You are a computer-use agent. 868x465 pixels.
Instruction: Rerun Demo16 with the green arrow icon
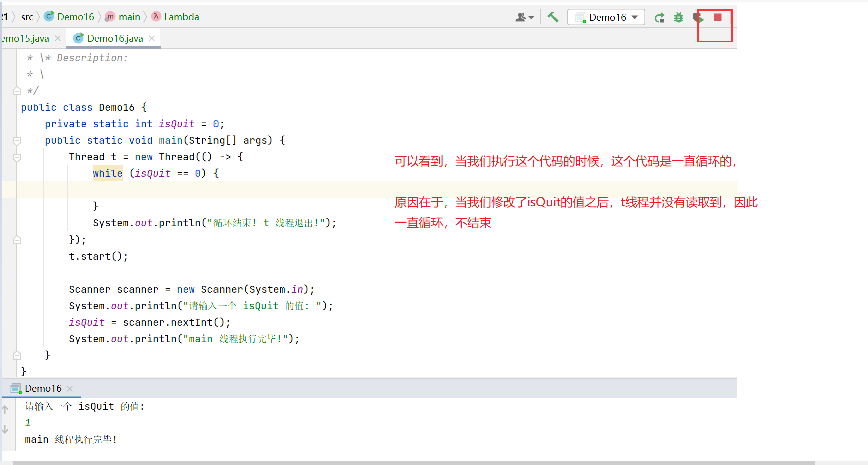point(660,18)
